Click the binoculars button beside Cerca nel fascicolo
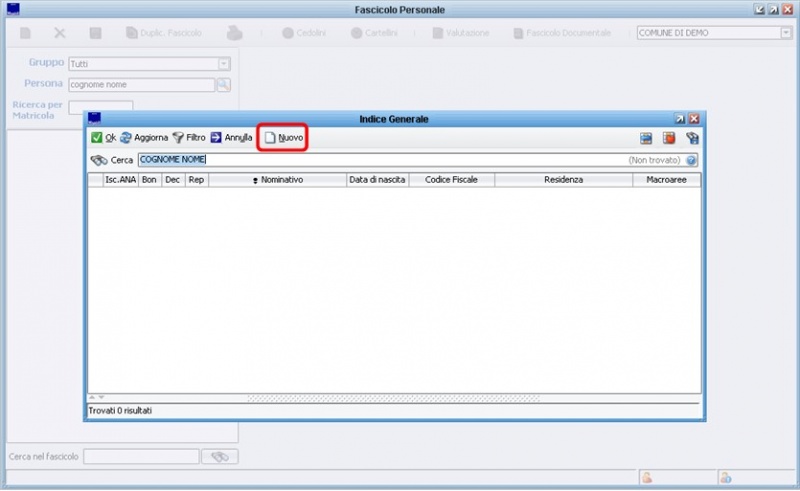The height and width of the screenshot is (491, 800). pyautogui.click(x=220, y=456)
